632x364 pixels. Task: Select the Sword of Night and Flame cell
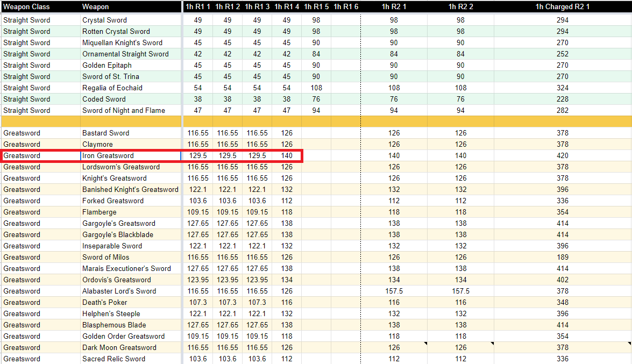131,110
